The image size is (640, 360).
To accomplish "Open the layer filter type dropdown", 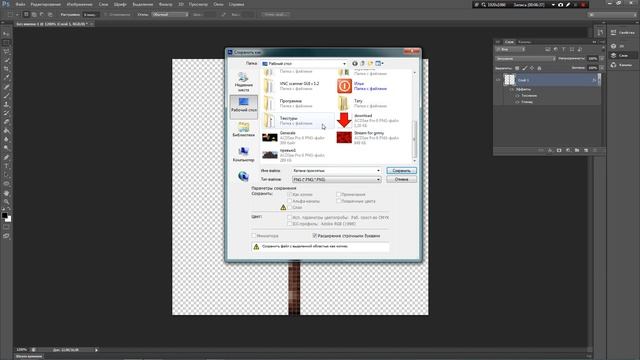I will [x=510, y=49].
